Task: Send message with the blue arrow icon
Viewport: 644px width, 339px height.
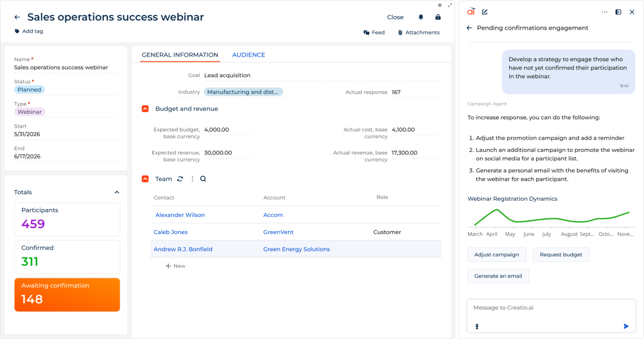Action: tap(626, 326)
